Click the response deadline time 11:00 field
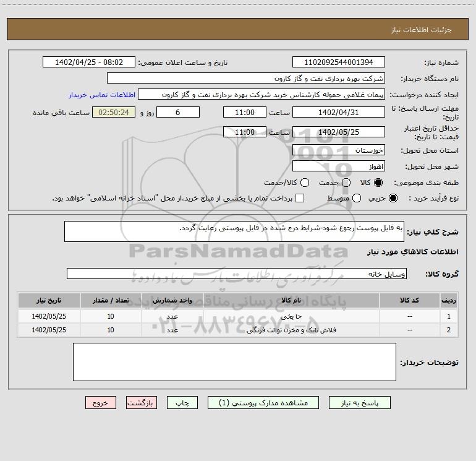Image resolution: width=476 pixels, height=461 pixels. [245, 112]
